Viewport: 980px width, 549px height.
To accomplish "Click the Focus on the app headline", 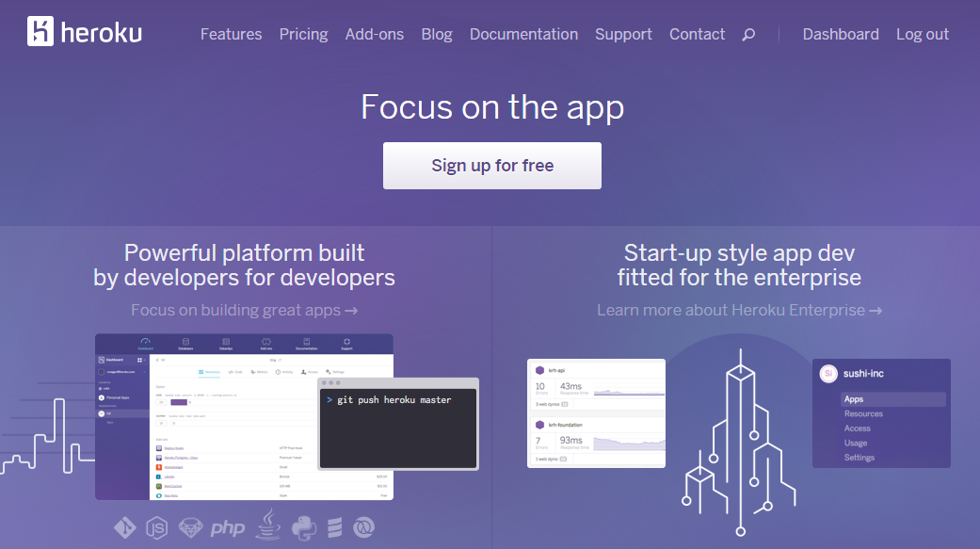I will [492, 107].
